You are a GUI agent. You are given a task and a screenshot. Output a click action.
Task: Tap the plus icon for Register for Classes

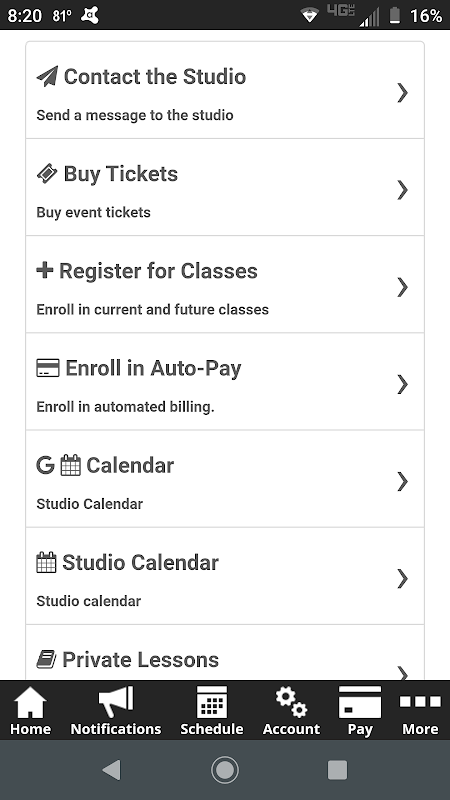[45, 270]
